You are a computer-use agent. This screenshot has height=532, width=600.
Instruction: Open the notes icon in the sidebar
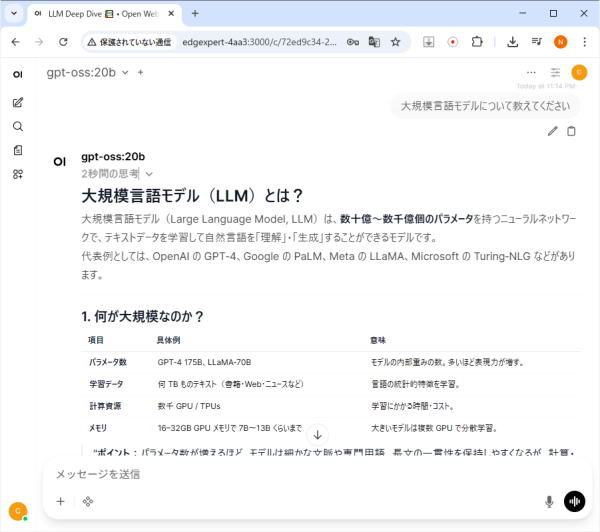point(18,151)
